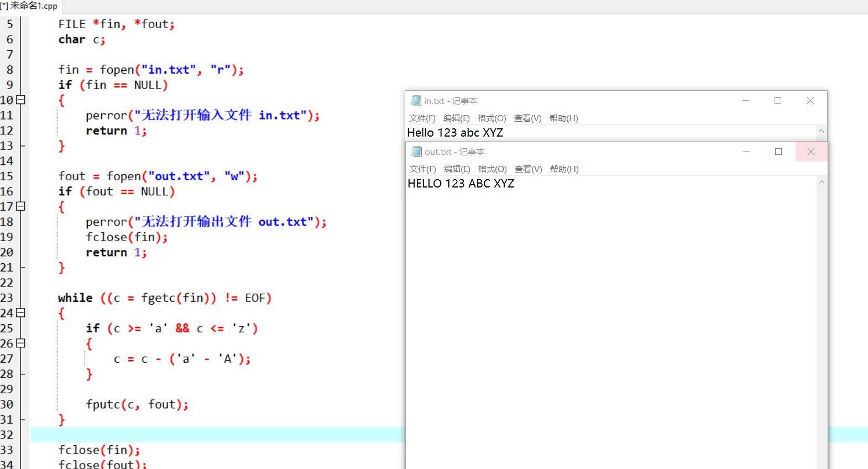Click line number 30 in the gutter
The width and height of the screenshot is (868, 469).
(7, 404)
